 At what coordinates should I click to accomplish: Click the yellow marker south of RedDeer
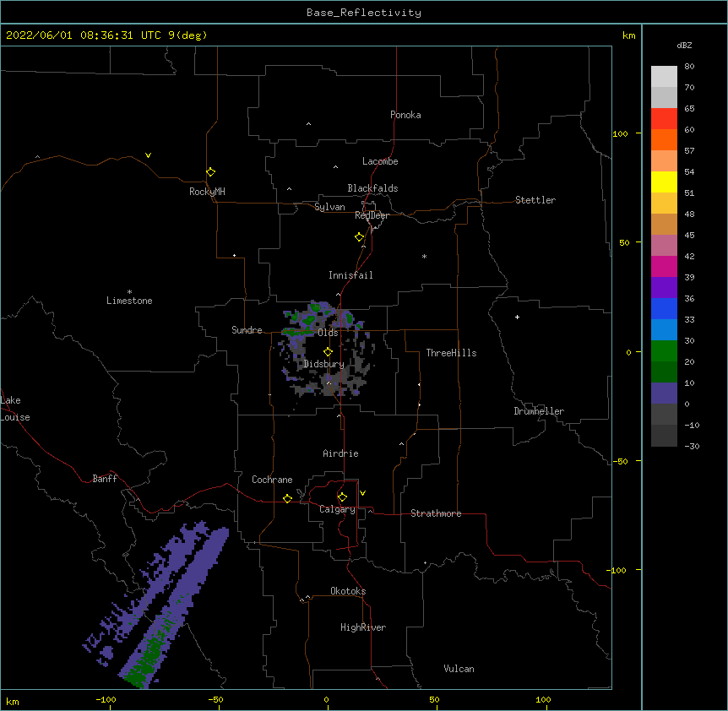[359, 236]
